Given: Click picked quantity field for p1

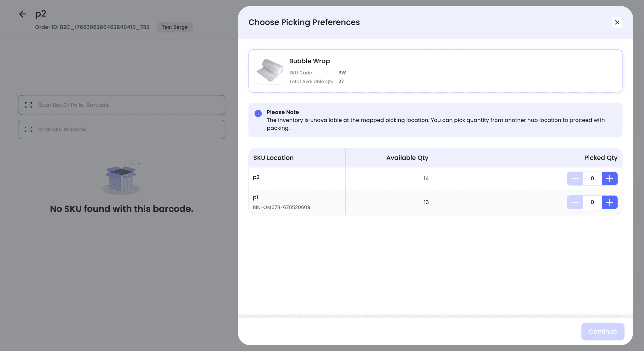Looking at the screenshot, I should [x=592, y=202].
